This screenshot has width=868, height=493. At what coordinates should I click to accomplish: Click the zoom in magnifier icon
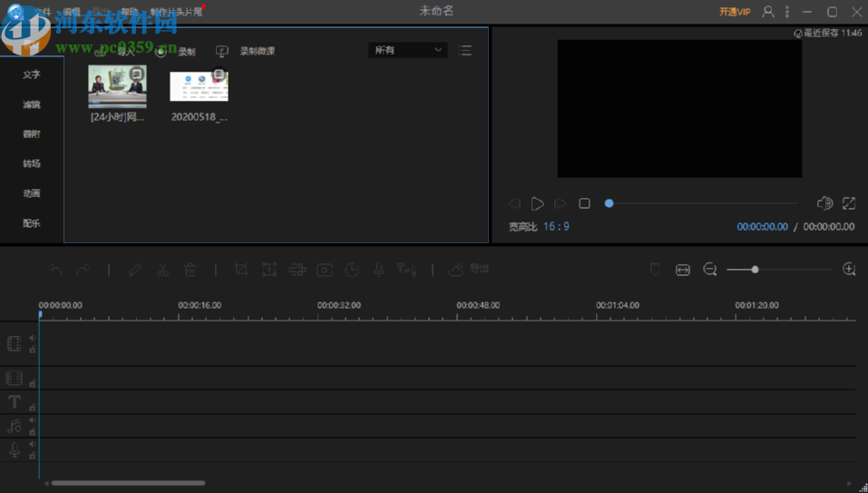(849, 270)
